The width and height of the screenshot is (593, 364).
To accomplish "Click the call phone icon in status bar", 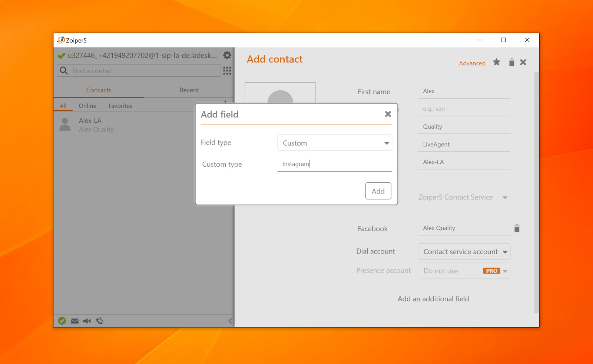I will coord(100,321).
